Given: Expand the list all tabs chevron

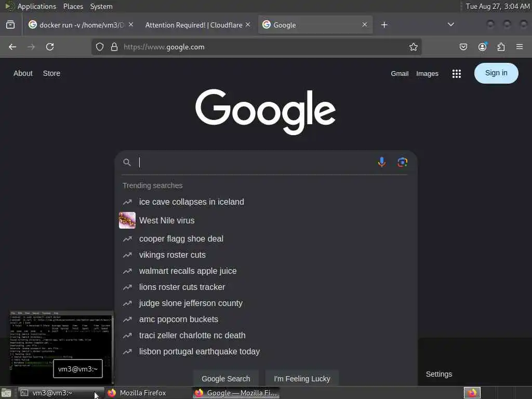Looking at the screenshot, I should pyautogui.click(x=451, y=24).
